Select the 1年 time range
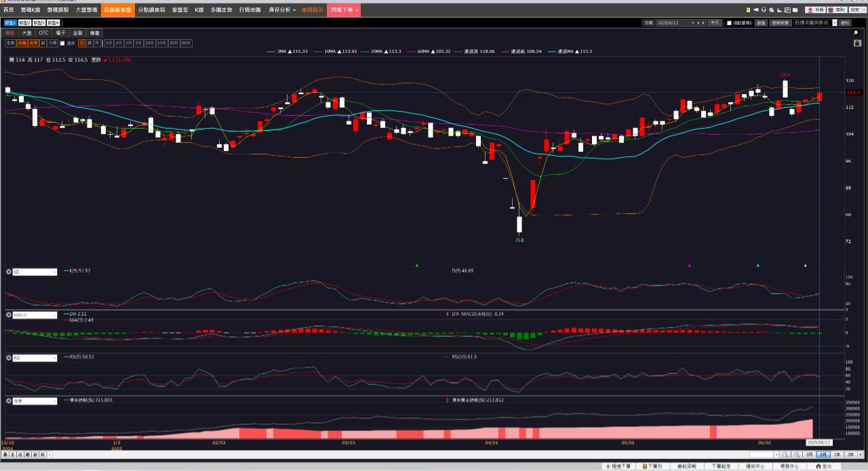Viewport: 868px width, 471px height. 837,455
